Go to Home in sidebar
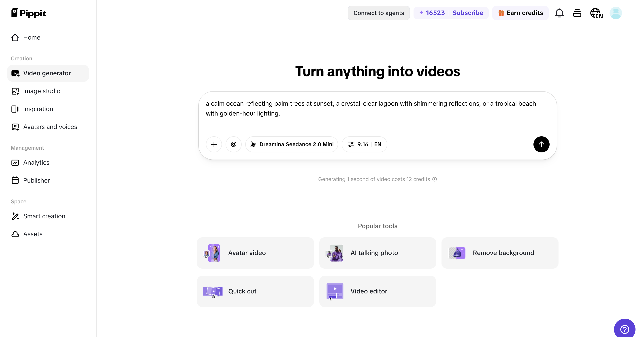Screen dimensions: 644x337 coord(48,38)
